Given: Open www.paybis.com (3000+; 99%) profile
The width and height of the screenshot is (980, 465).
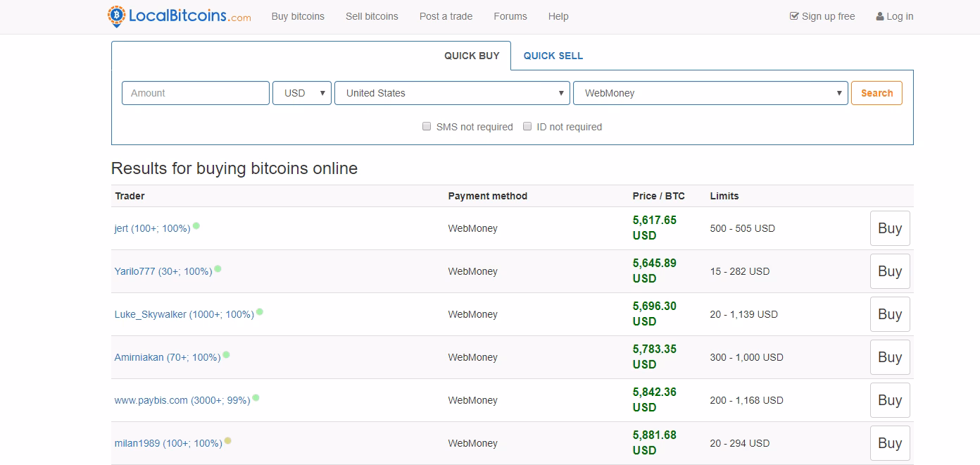Looking at the screenshot, I should tap(182, 400).
